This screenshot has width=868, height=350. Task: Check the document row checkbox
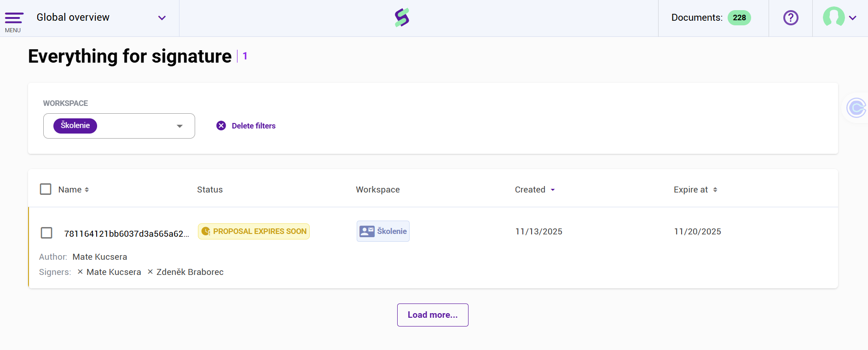click(x=46, y=233)
